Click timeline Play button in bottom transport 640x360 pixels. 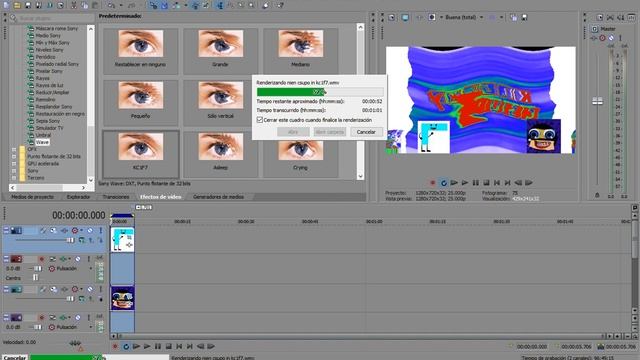point(147,347)
